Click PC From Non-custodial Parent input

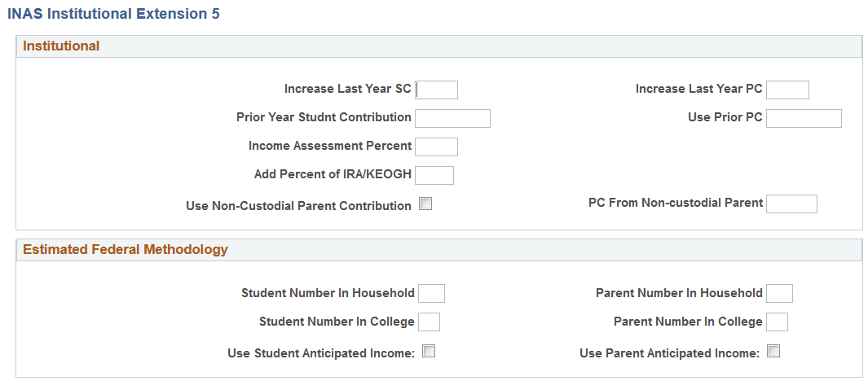tap(791, 204)
